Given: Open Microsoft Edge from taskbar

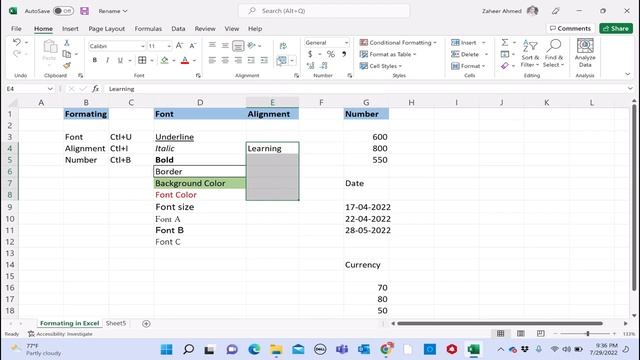Looking at the screenshot, I should coord(254,349).
